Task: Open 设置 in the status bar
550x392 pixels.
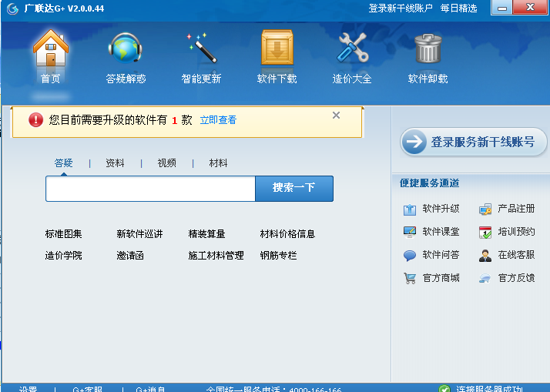Action: [28, 389]
